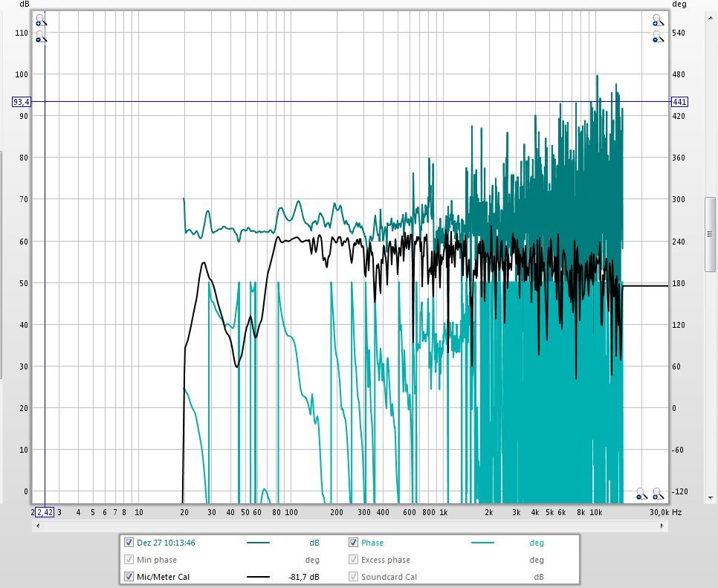Disable the Mic/Meter Cal trace
This screenshot has width=718, height=588.
(129, 577)
